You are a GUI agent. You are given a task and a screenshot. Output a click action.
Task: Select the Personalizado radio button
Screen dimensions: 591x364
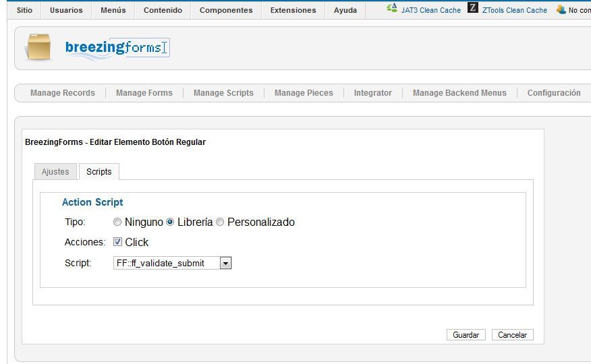pos(220,222)
